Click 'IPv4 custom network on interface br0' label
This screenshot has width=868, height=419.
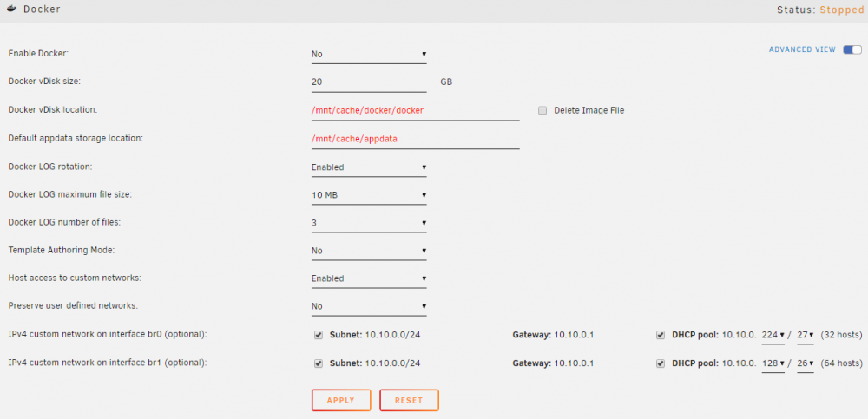tap(108, 334)
